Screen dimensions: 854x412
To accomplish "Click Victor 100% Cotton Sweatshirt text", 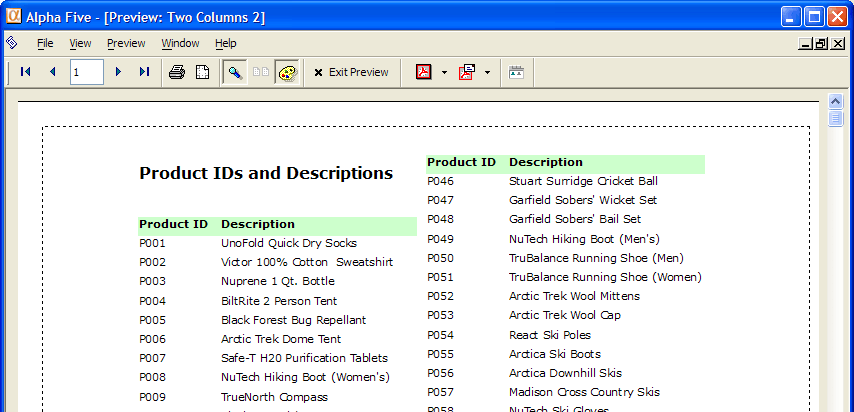I will [x=307, y=262].
